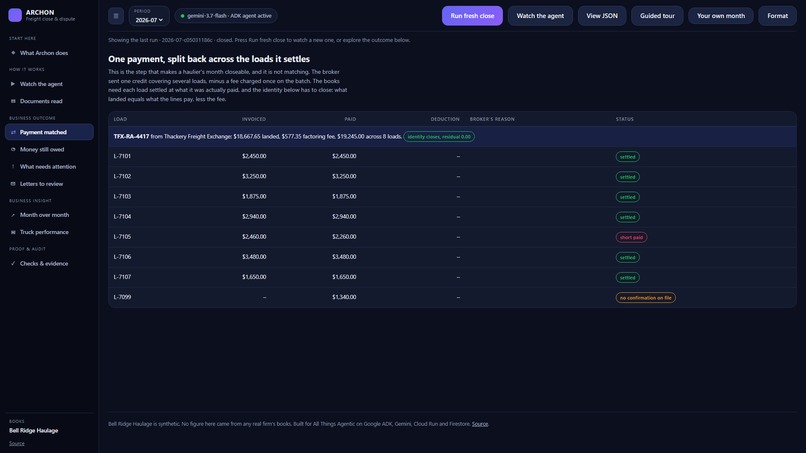Click the no confirmation on file badge
Screen dimensions: 806x453
pos(646,298)
